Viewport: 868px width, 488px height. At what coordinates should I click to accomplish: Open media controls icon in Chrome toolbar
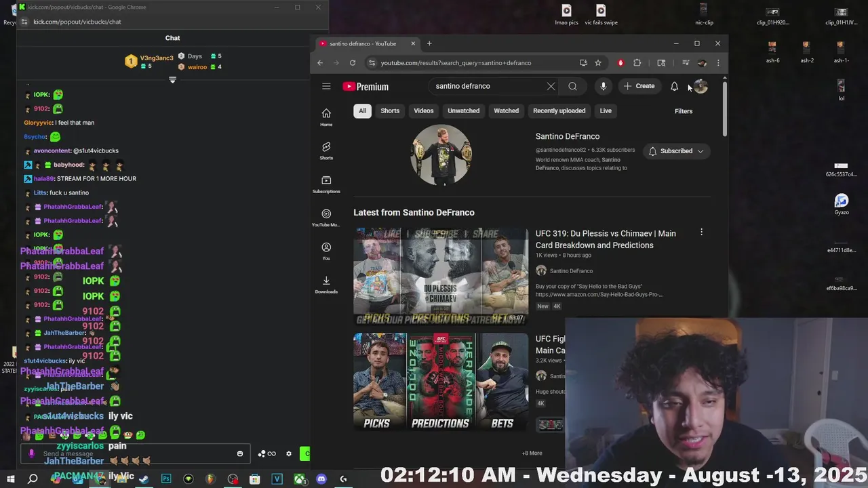tap(686, 63)
